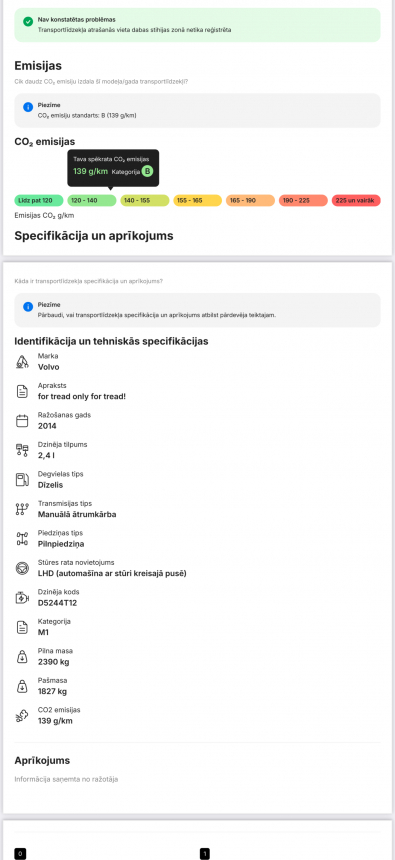Click the CO2 emisijas leaf icon
This screenshot has height=860, width=395.
pos(22,716)
